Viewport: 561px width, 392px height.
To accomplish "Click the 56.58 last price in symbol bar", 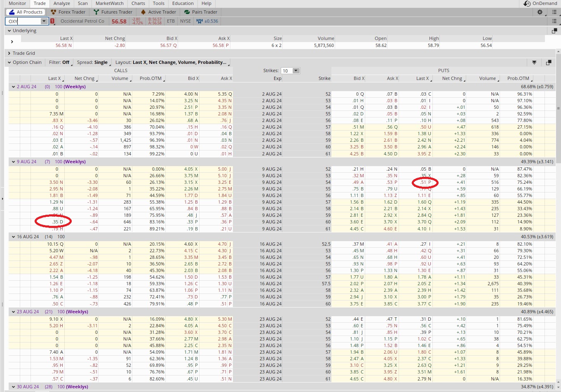I will click(x=119, y=21).
